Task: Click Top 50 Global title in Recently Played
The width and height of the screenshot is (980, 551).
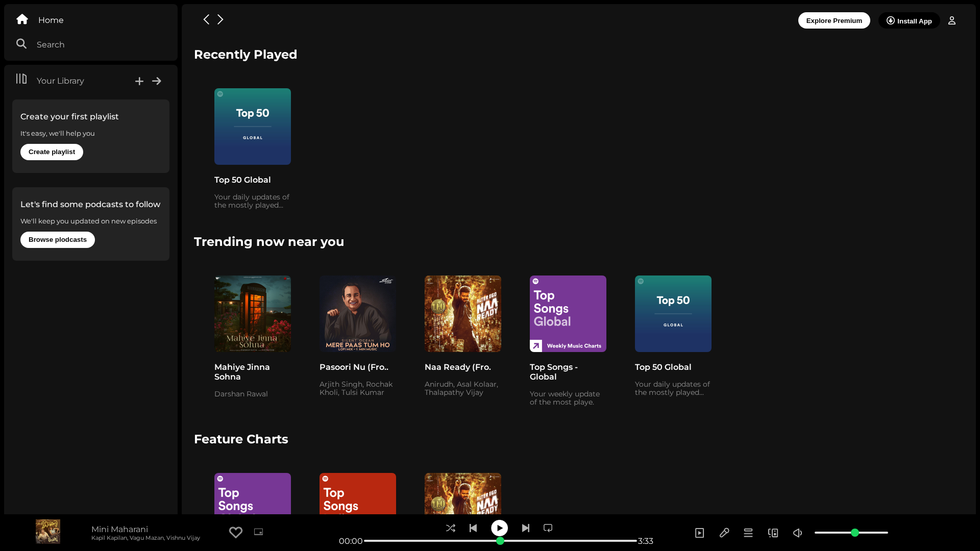Action: [242, 180]
